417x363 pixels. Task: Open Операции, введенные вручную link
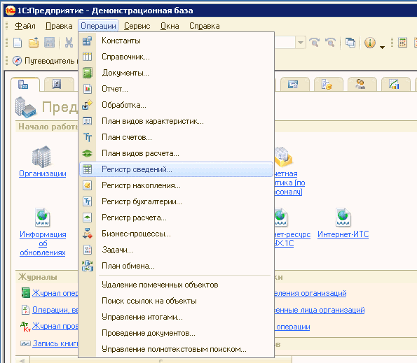tap(55, 310)
